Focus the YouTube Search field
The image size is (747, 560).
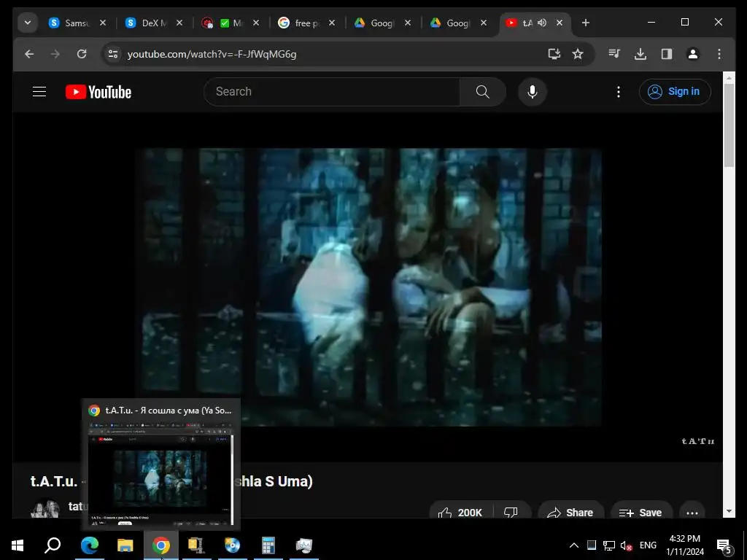(x=332, y=91)
